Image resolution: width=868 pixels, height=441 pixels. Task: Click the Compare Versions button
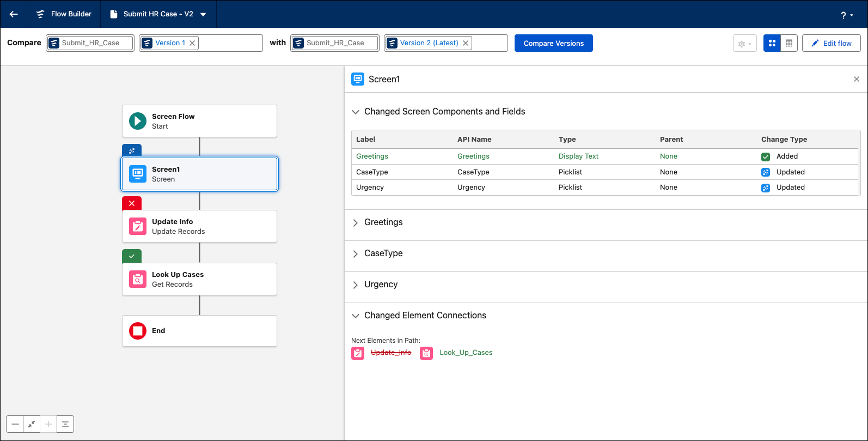[x=554, y=43]
